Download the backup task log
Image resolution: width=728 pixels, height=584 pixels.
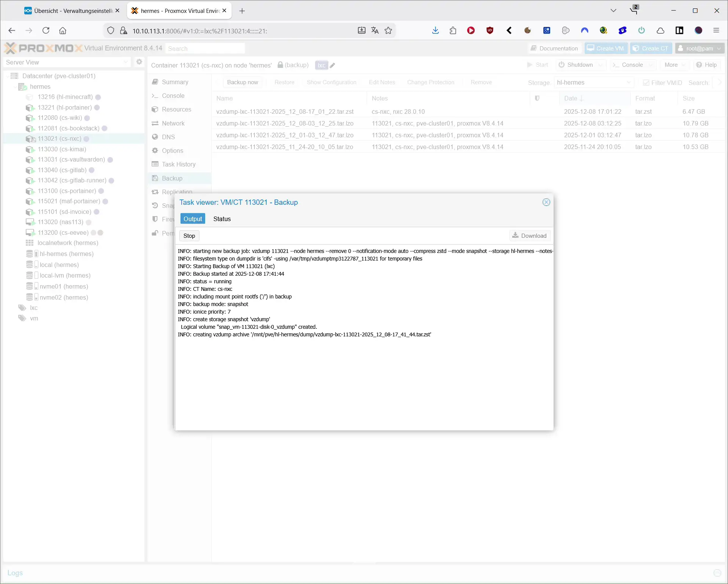tap(530, 235)
